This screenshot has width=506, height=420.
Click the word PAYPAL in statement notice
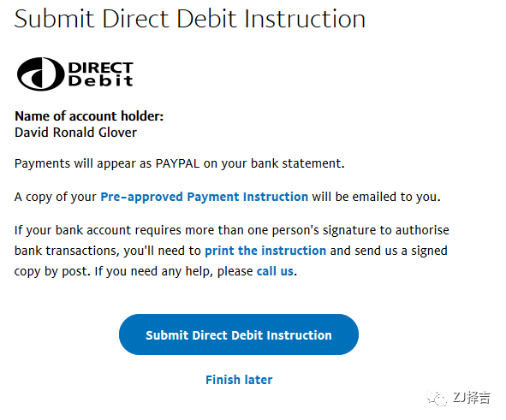pyautogui.click(x=177, y=163)
